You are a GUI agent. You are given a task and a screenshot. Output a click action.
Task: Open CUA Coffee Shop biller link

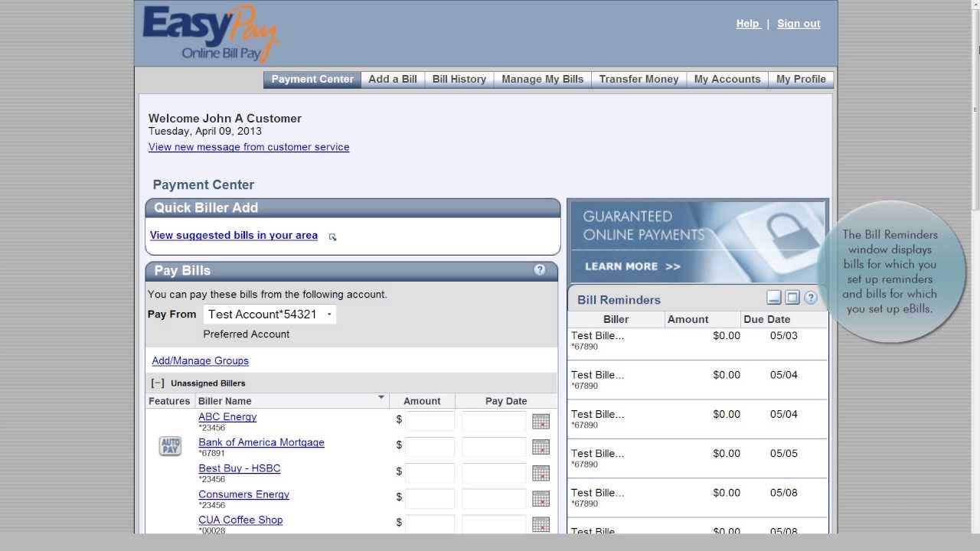(240, 520)
